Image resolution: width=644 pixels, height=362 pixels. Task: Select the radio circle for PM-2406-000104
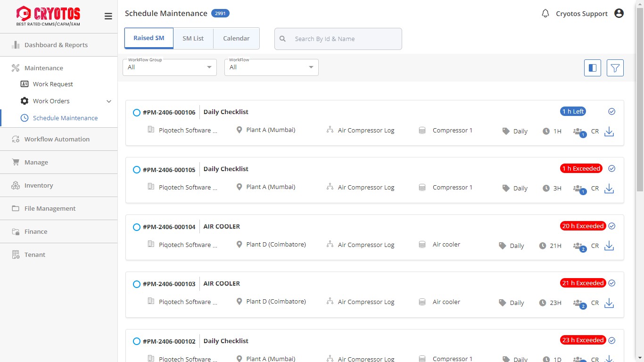pos(137,227)
